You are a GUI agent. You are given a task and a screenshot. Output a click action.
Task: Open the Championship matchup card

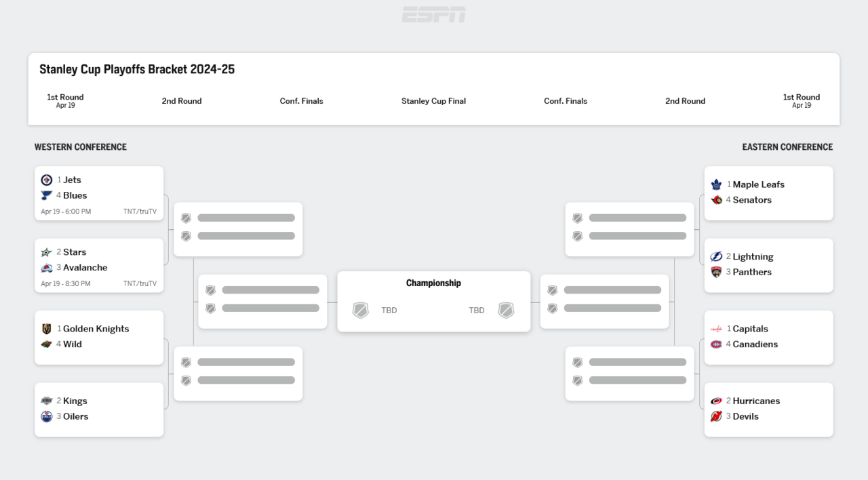[433, 302]
